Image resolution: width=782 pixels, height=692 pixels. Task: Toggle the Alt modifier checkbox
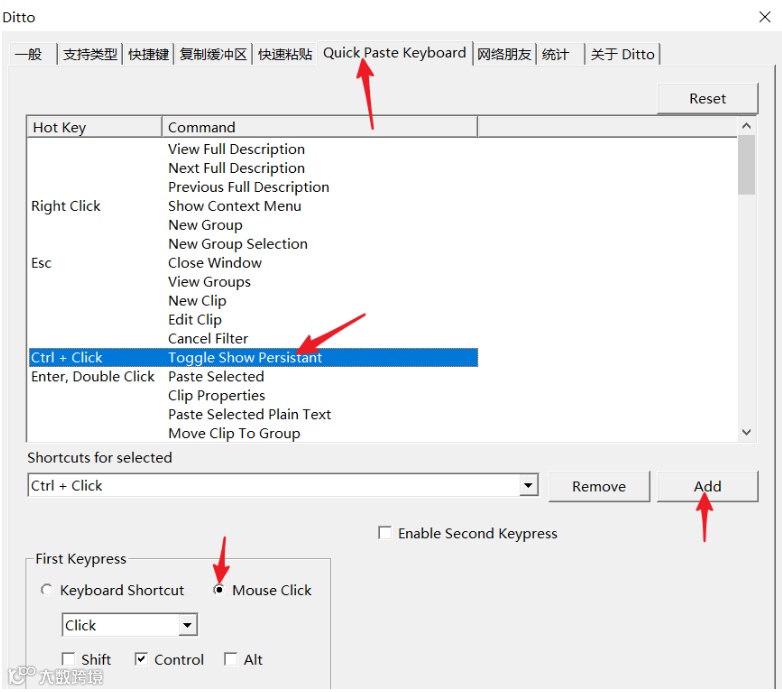[x=230, y=659]
